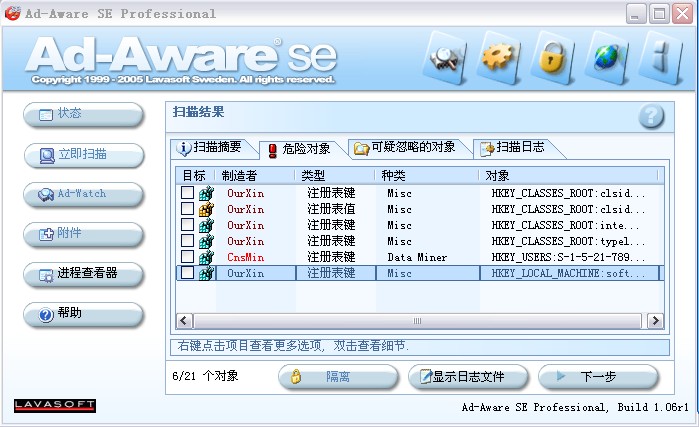Proceed with the 下一步 button
Screen dimensions: 699x427
(x=598, y=377)
